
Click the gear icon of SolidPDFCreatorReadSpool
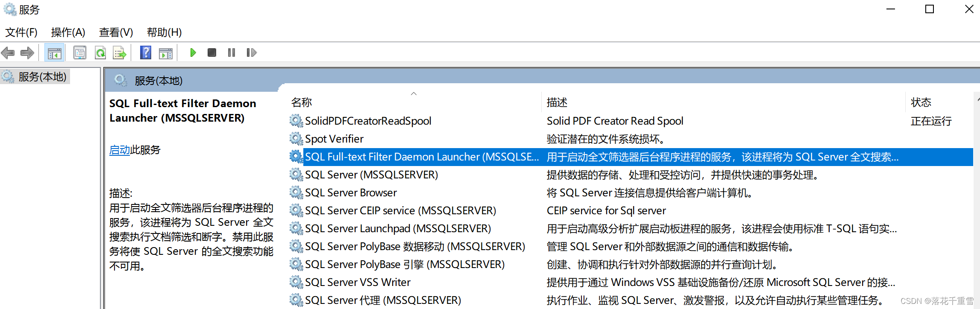pyautogui.click(x=296, y=121)
